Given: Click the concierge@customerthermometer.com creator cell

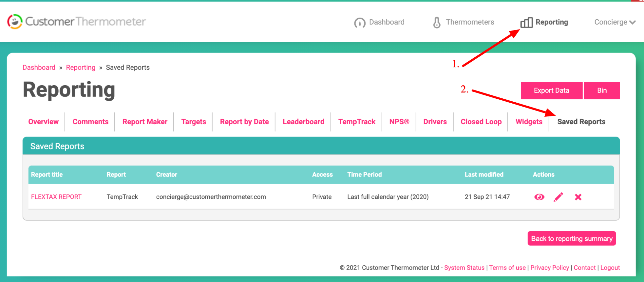Looking at the screenshot, I should tap(211, 197).
